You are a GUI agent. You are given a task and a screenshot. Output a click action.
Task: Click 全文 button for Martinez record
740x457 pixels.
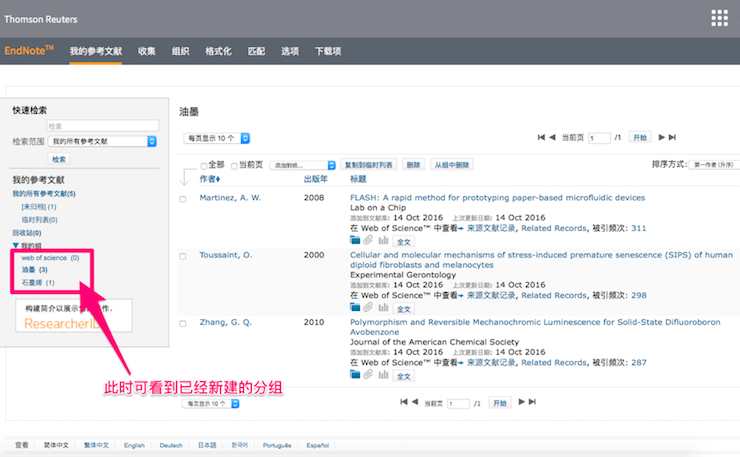click(x=404, y=242)
